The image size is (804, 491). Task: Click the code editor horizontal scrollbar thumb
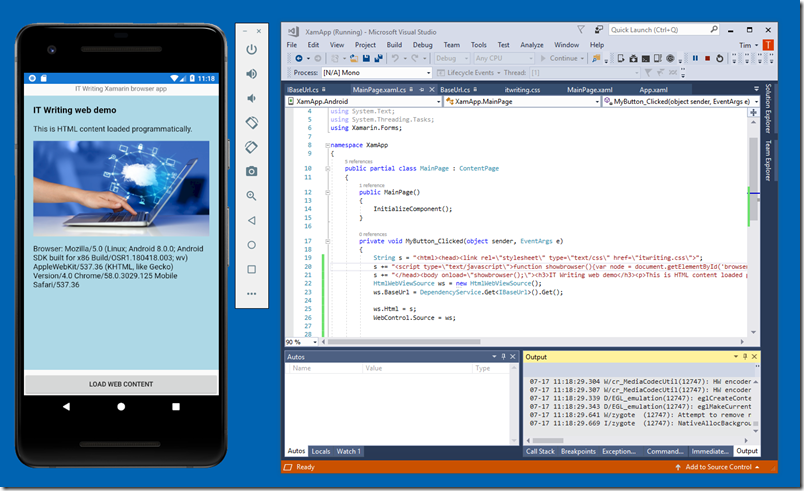point(404,342)
